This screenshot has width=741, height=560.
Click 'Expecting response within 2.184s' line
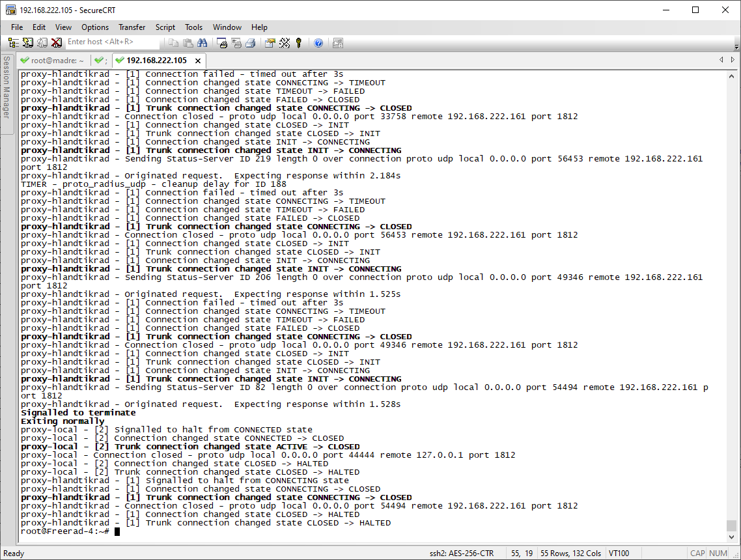pyautogui.click(x=211, y=175)
